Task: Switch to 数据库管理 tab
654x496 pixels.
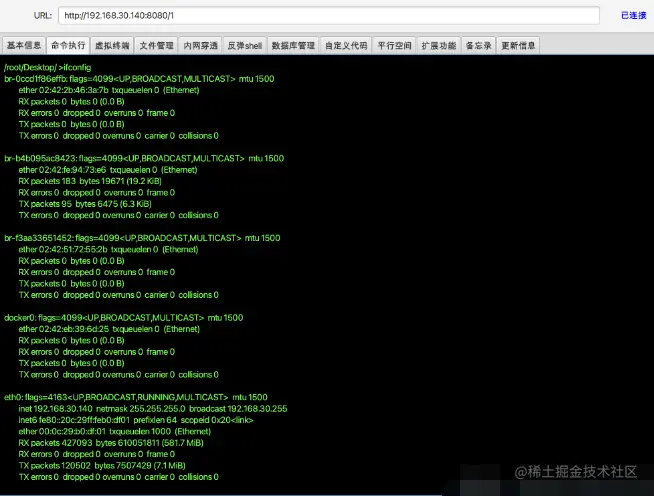Action: 293,45
